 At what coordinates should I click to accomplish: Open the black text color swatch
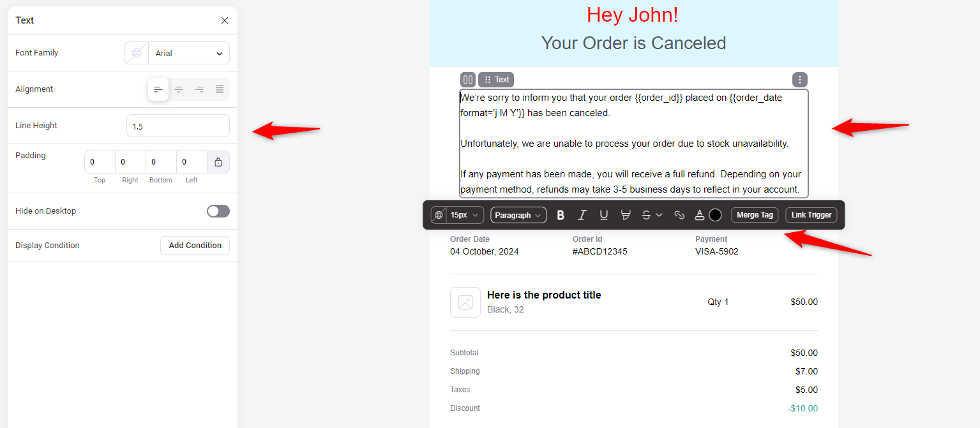[x=715, y=215]
